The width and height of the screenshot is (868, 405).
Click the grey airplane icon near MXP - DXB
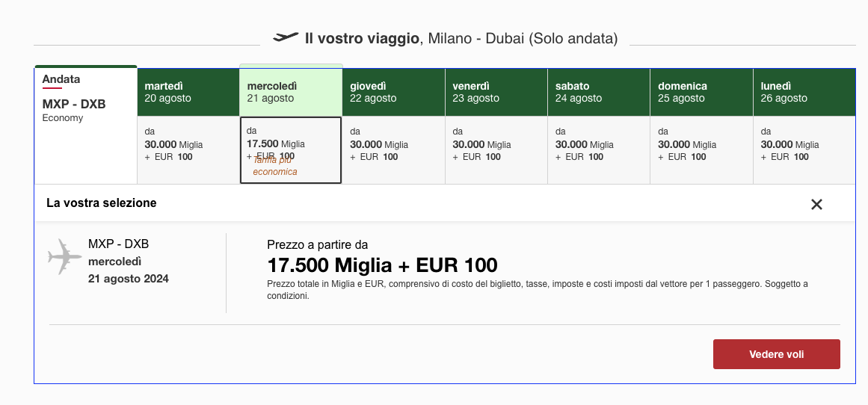(65, 257)
